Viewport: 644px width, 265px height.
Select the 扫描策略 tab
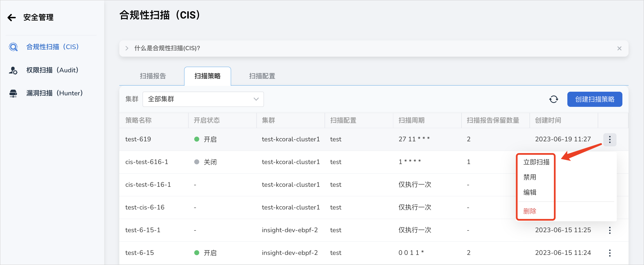[x=207, y=76]
